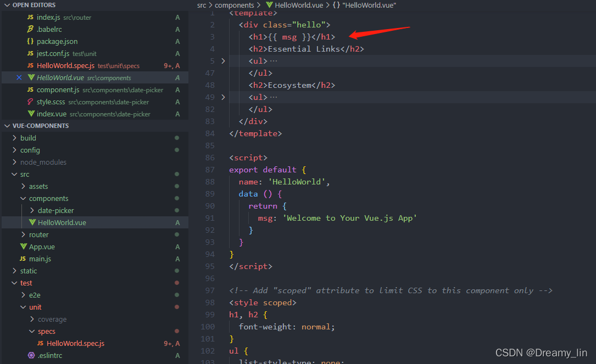Collapse the components folder
This screenshot has height=364, width=596.
pyautogui.click(x=23, y=198)
